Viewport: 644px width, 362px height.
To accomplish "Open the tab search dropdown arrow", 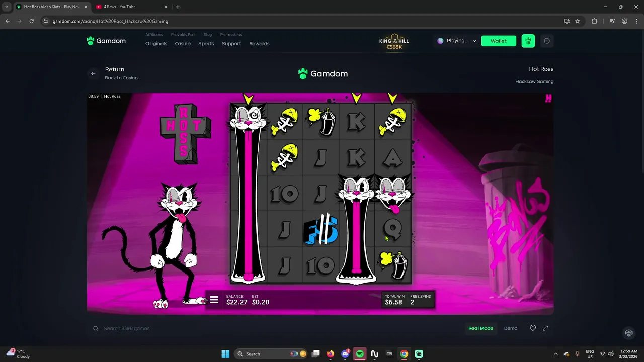I will coord(7,7).
